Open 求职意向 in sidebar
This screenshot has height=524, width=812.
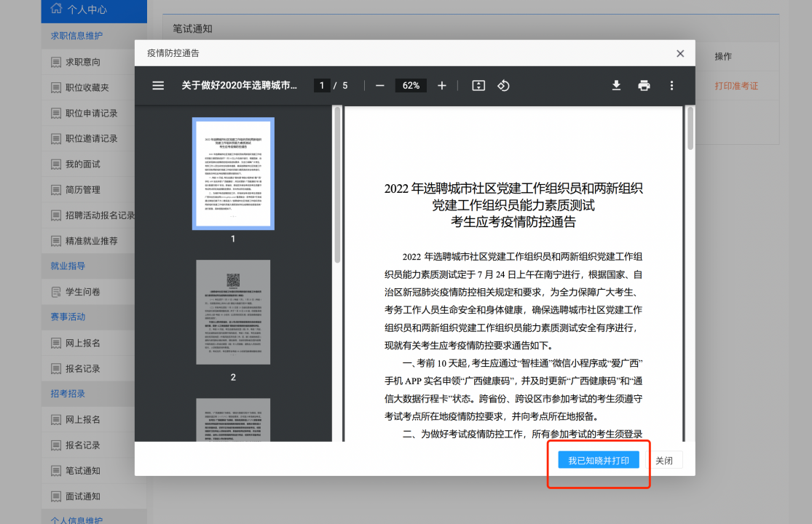pos(83,63)
